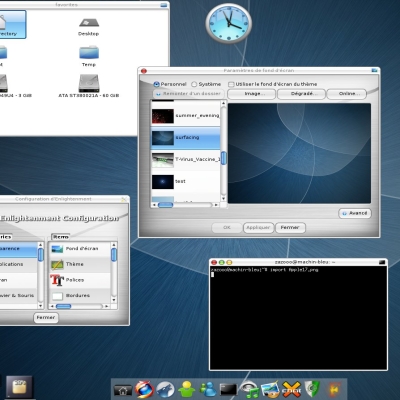This screenshot has width=400, height=400.
Task: Click the down arrow of the wallpaper list scrollbar
Action: (223, 199)
